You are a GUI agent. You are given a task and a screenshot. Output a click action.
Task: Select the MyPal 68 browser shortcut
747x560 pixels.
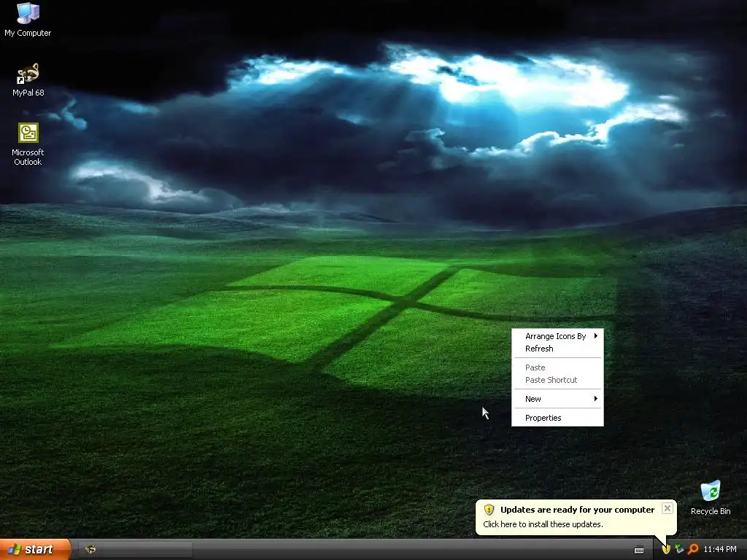click(28, 79)
